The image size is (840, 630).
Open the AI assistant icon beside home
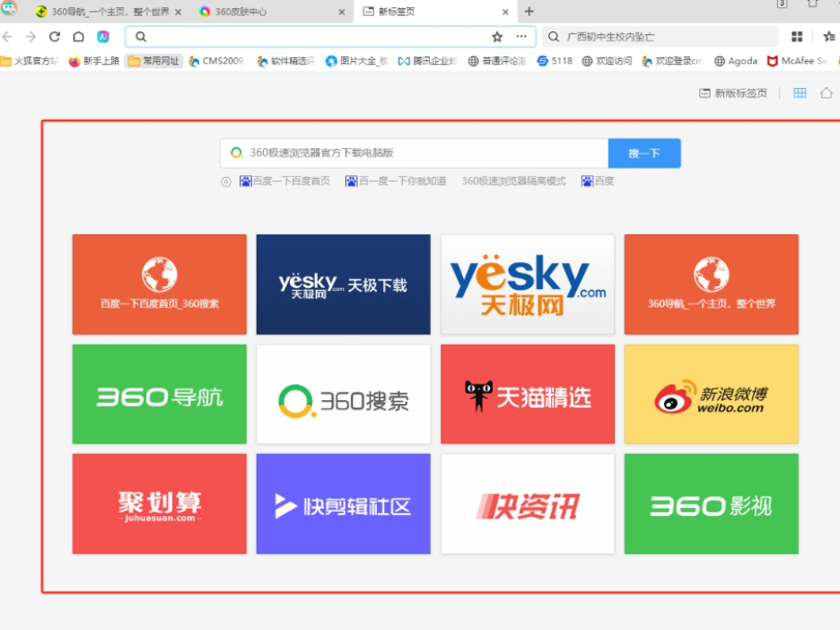103,37
